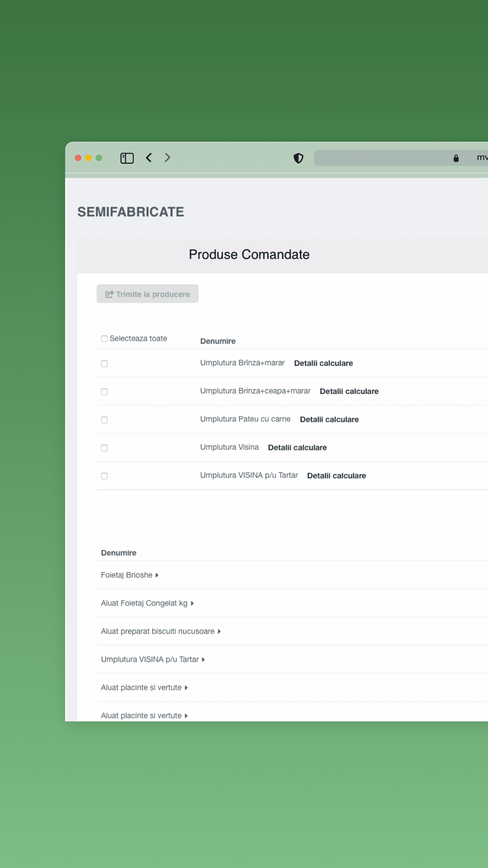Expand Aluat Foietaj Congelat kg entry
Image resolution: width=488 pixels, height=868 pixels.
(x=192, y=603)
